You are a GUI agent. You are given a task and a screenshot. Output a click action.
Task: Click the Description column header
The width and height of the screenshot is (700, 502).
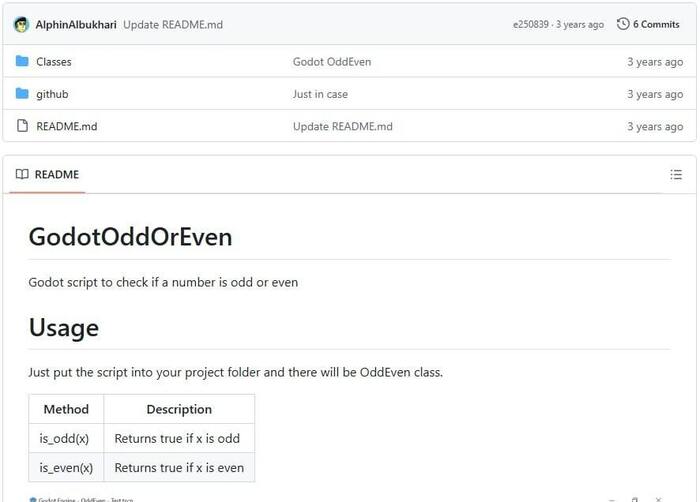[179, 409]
